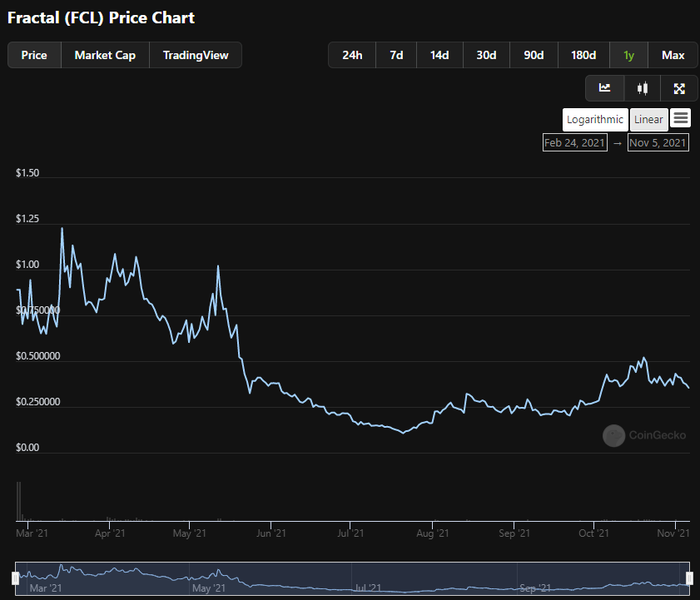Enable Logarithmic price scale
Image resolution: width=700 pixels, height=600 pixels.
pos(594,119)
